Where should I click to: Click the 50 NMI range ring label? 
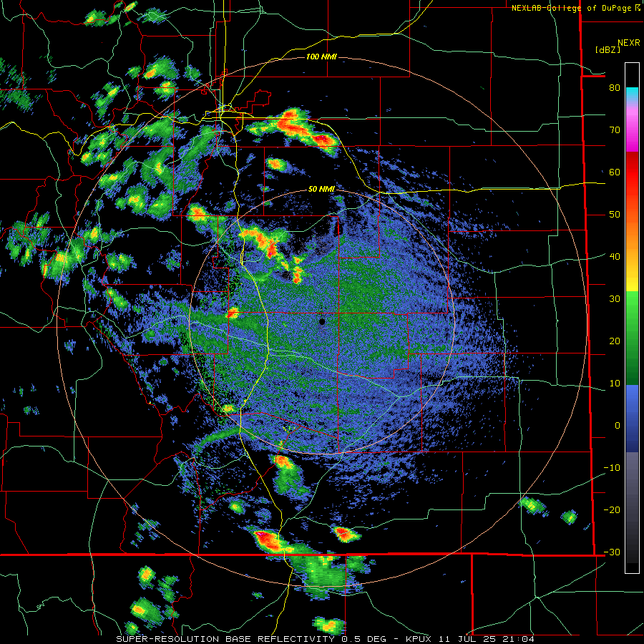click(321, 190)
